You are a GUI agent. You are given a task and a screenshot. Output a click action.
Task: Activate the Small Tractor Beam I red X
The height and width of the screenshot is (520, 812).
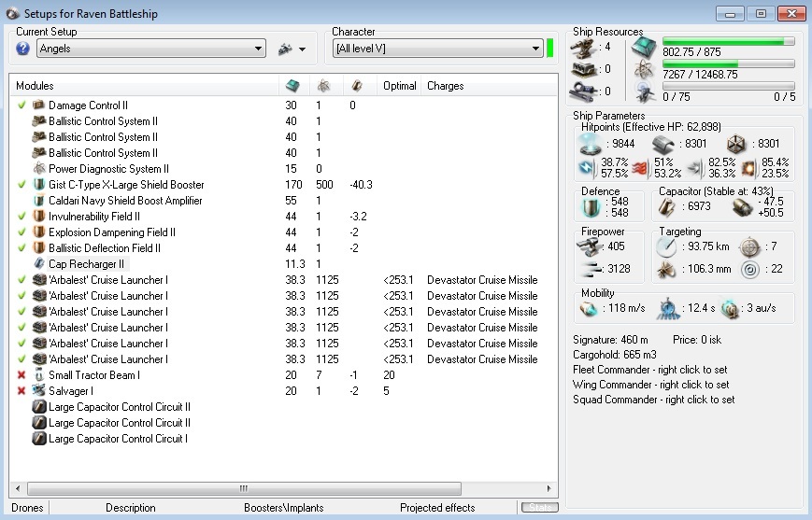click(21, 375)
